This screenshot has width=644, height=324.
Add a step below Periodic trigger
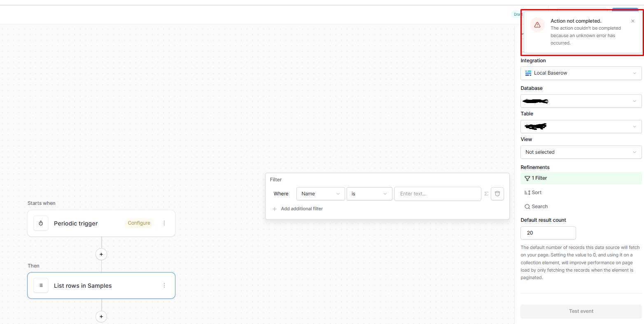(101, 254)
